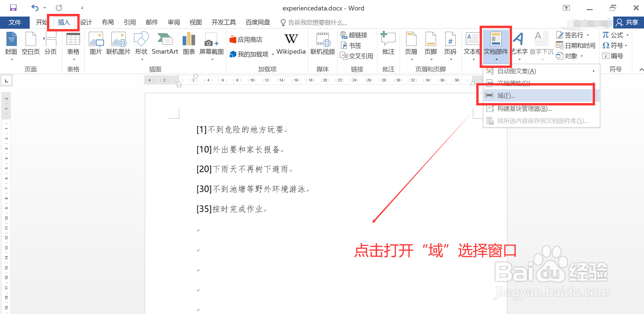Image resolution: width=644 pixels, height=314 pixels.
Task: Click the Wikipedia add-in icon
Action: [291, 43]
